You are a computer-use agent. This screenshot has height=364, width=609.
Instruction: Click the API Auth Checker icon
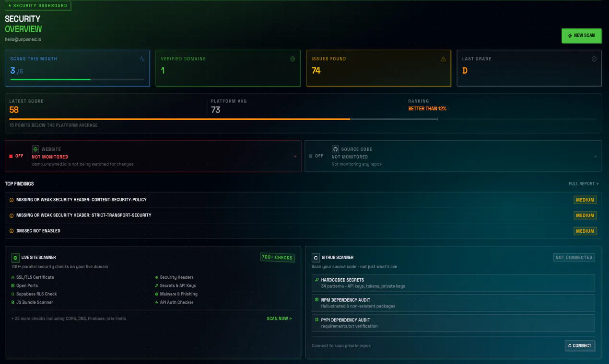(156, 302)
